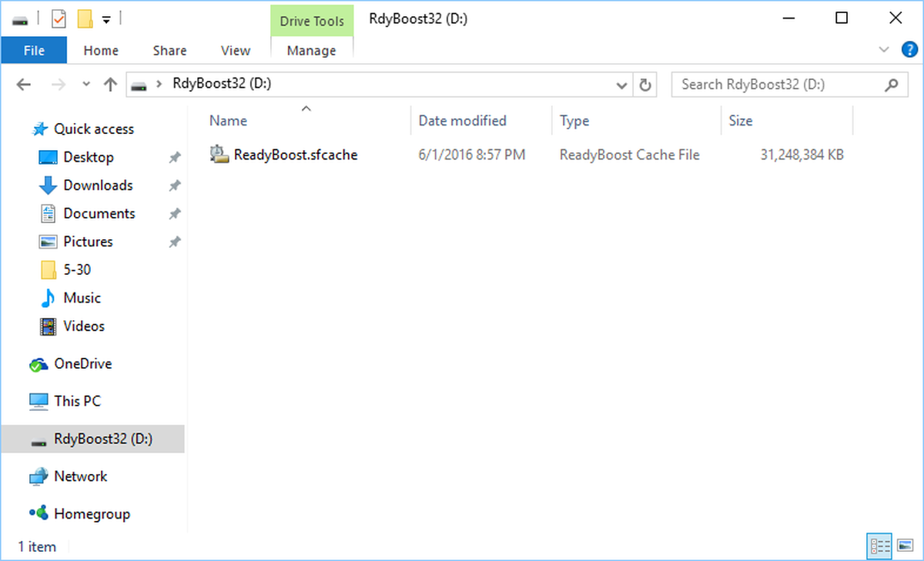Viewport: 924px width, 561px height.
Task: Refresh the folder with the refresh icon
Action: [x=645, y=85]
